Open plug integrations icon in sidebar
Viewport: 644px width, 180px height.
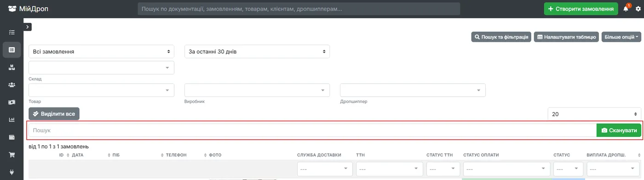click(x=12, y=172)
